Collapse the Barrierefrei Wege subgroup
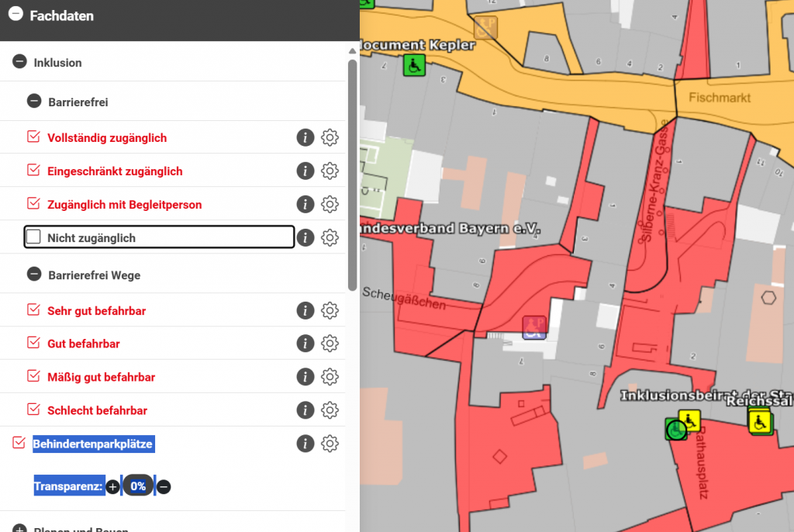 34,274
